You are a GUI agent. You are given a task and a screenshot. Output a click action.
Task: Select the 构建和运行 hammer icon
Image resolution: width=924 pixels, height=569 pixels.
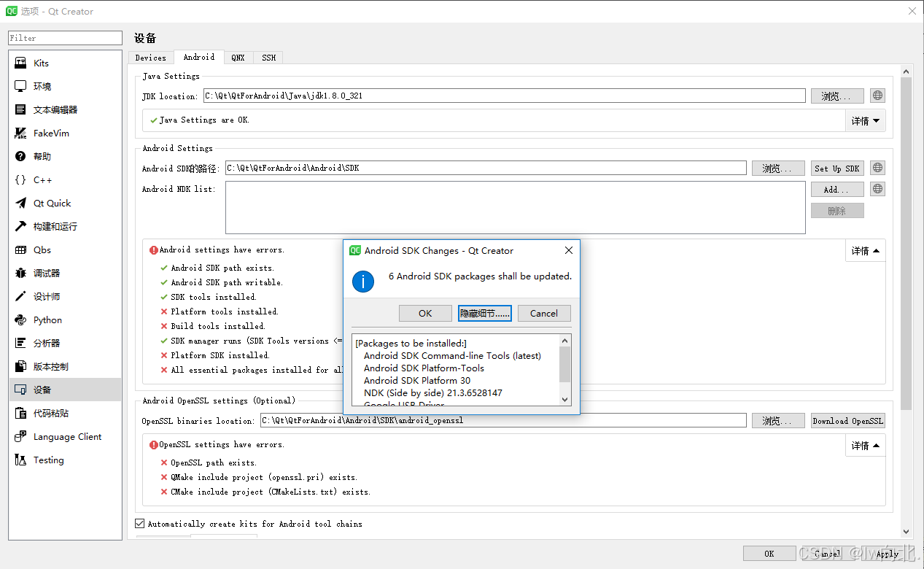(x=20, y=226)
